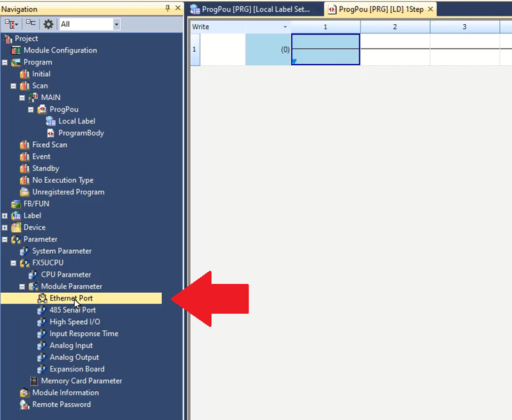Toggle pin on Navigation panel

pyautogui.click(x=168, y=8)
